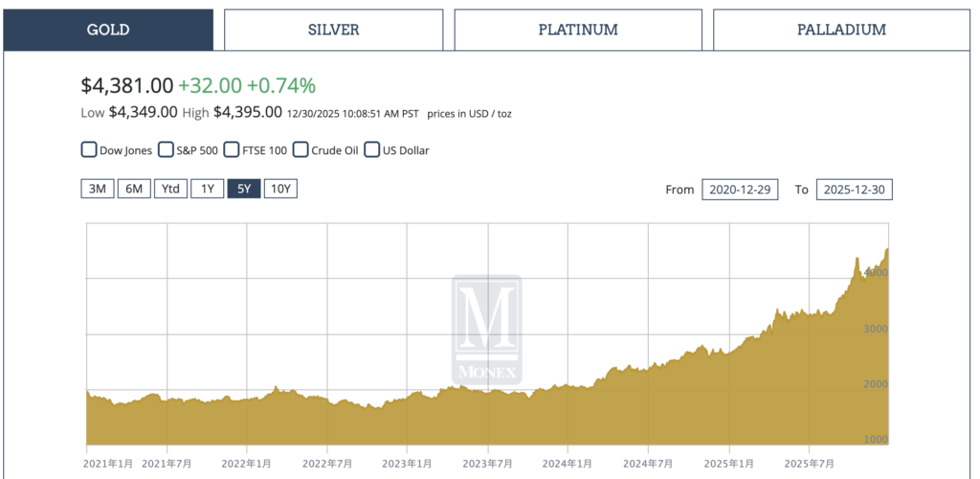
Task: Edit the To date field
Action: (856, 190)
